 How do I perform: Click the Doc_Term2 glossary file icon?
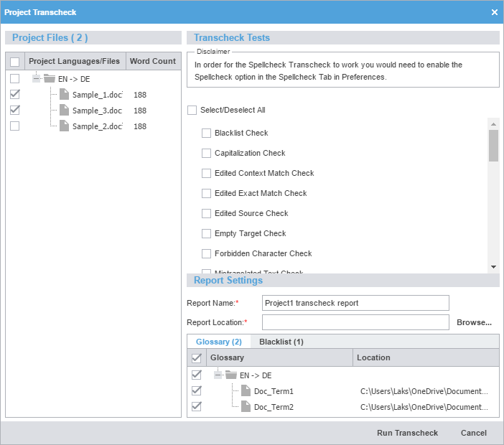click(246, 406)
